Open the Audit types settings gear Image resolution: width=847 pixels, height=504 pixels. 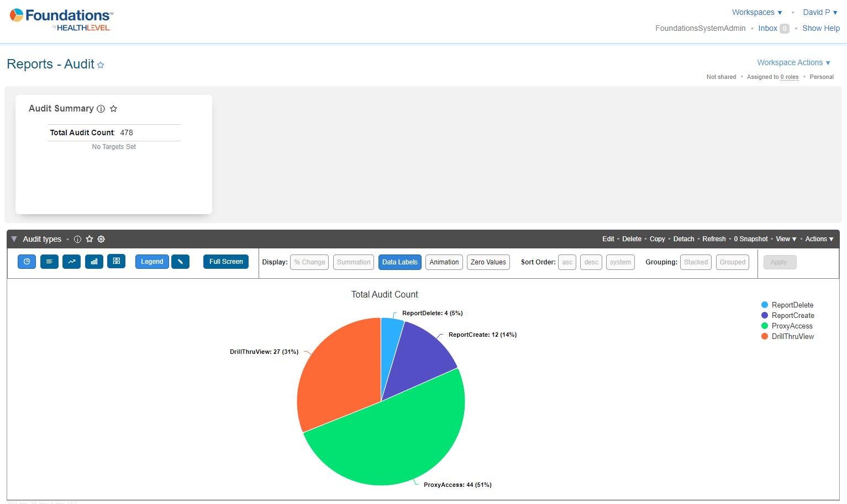101,239
